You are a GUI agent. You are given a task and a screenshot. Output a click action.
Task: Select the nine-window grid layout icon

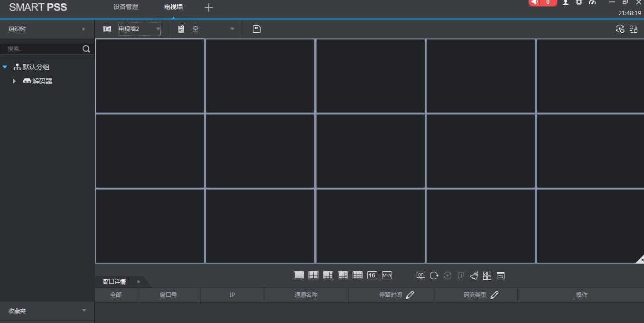click(x=357, y=275)
